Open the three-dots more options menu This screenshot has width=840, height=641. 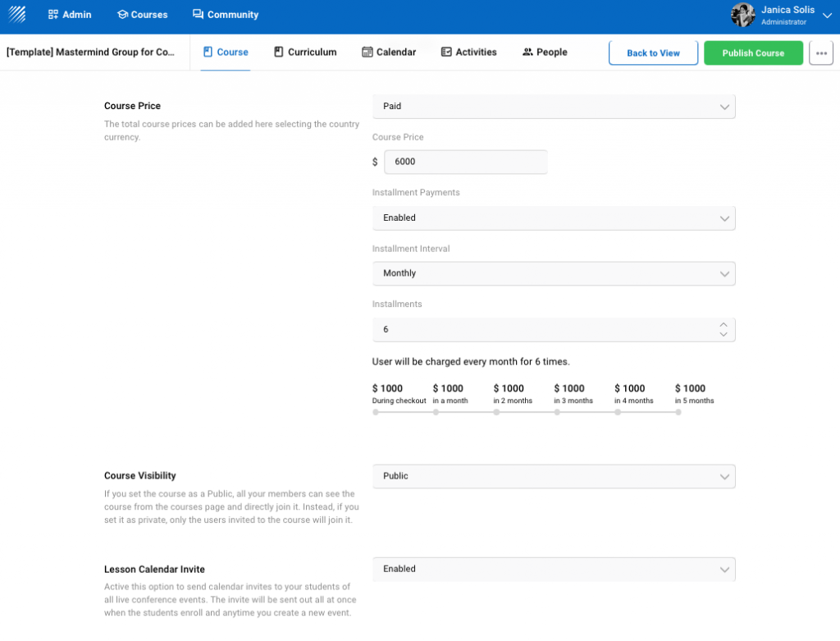[821, 53]
